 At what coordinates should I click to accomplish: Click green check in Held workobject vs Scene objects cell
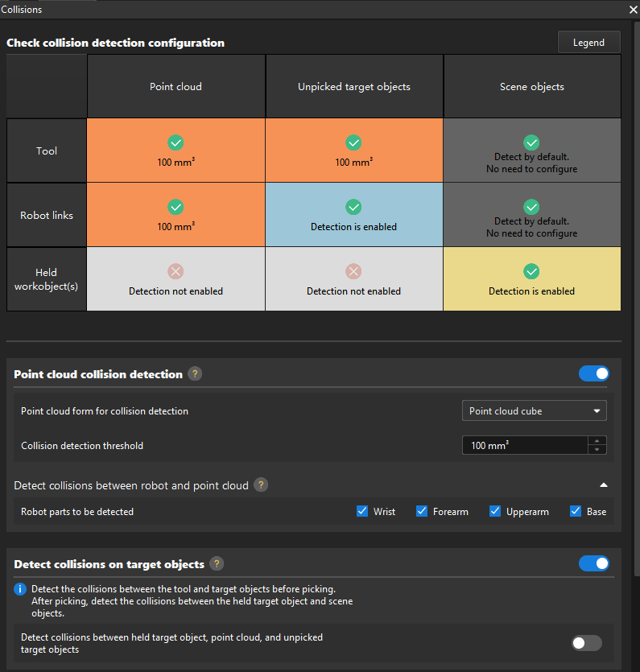click(x=531, y=271)
